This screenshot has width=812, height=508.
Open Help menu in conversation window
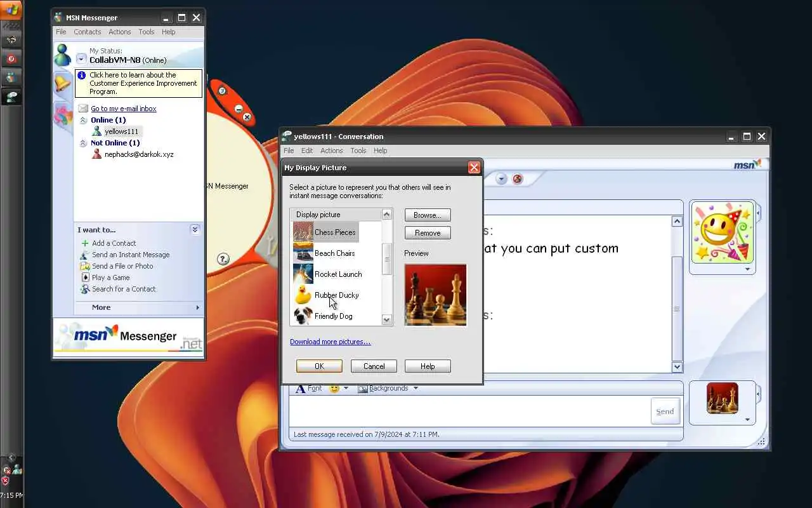coord(380,150)
